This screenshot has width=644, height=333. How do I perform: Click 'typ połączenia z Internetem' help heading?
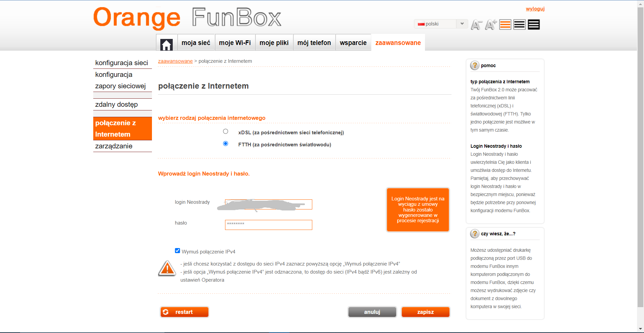click(x=500, y=82)
